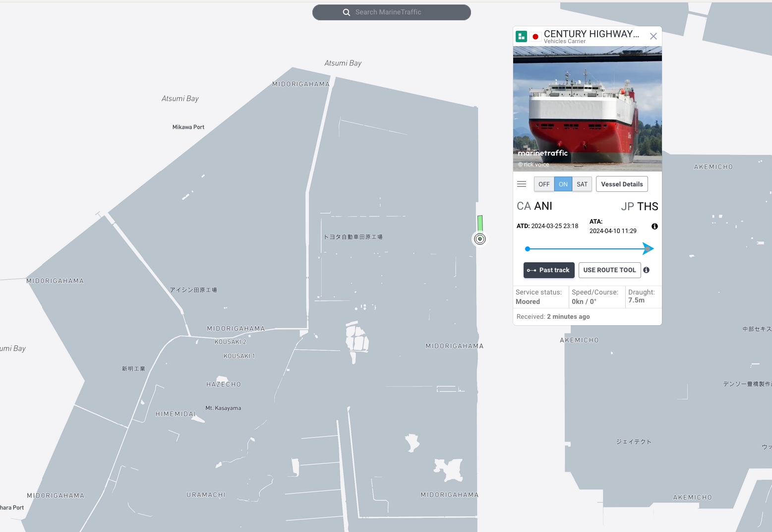The image size is (772, 532).
Task: Click info icon beside Use Route Tool
Action: pyautogui.click(x=646, y=270)
